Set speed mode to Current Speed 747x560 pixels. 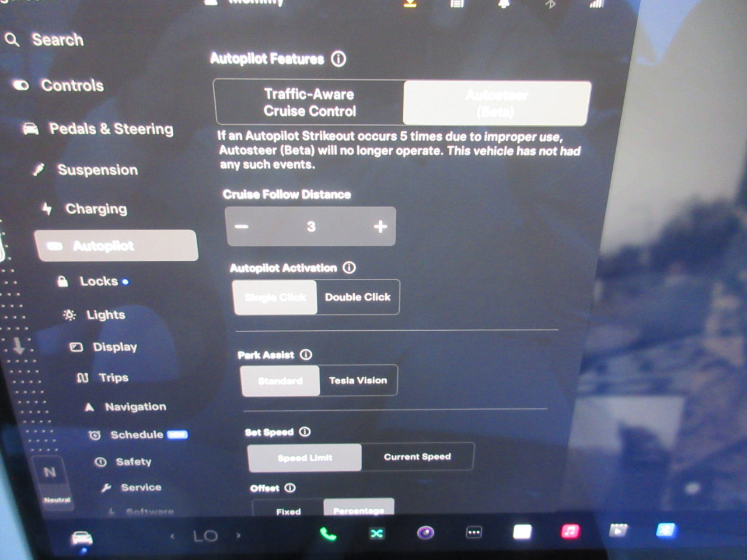click(417, 457)
